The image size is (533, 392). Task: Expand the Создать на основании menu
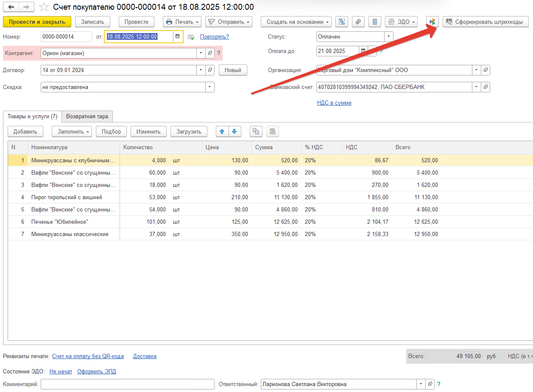click(296, 22)
